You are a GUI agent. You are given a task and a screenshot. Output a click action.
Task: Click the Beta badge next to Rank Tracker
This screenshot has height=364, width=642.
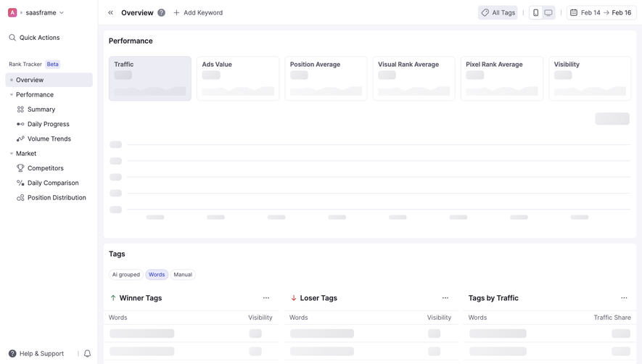tap(52, 65)
